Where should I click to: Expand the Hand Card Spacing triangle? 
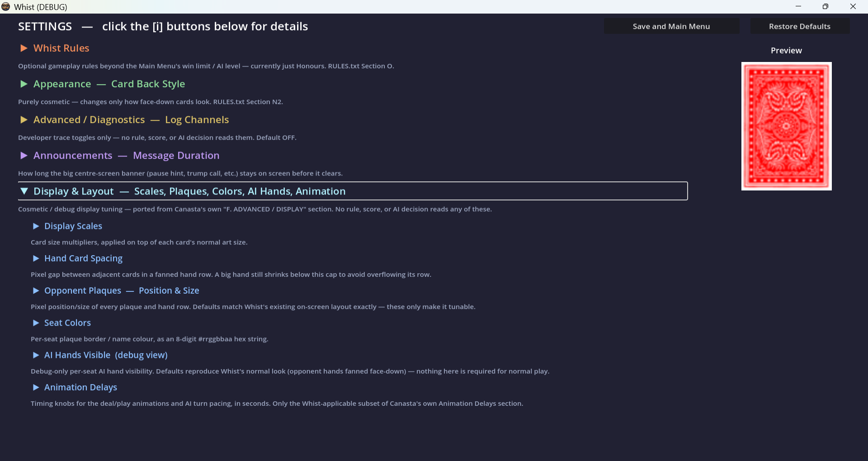point(36,258)
